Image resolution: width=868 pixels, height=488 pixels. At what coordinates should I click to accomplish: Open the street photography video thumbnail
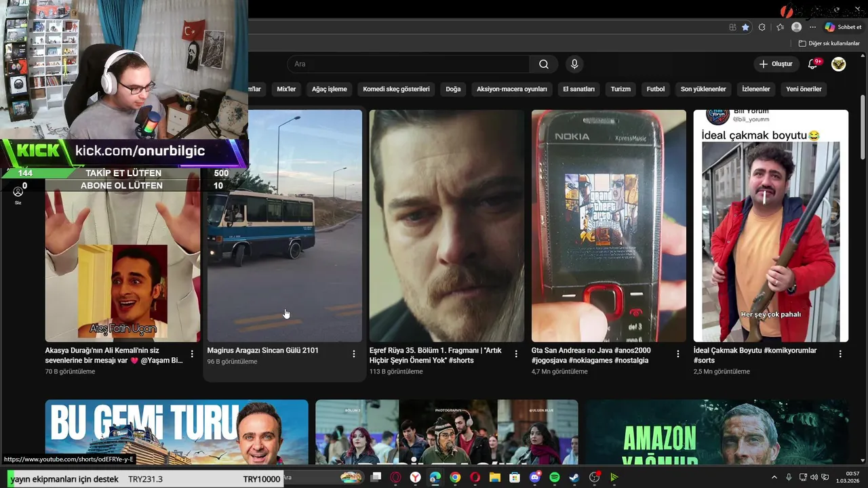pyautogui.click(x=447, y=432)
